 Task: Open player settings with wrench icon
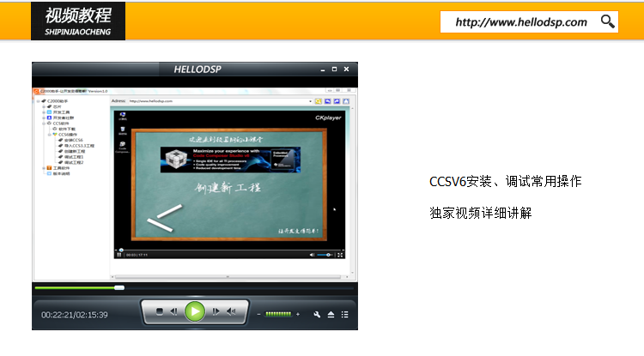(317, 315)
